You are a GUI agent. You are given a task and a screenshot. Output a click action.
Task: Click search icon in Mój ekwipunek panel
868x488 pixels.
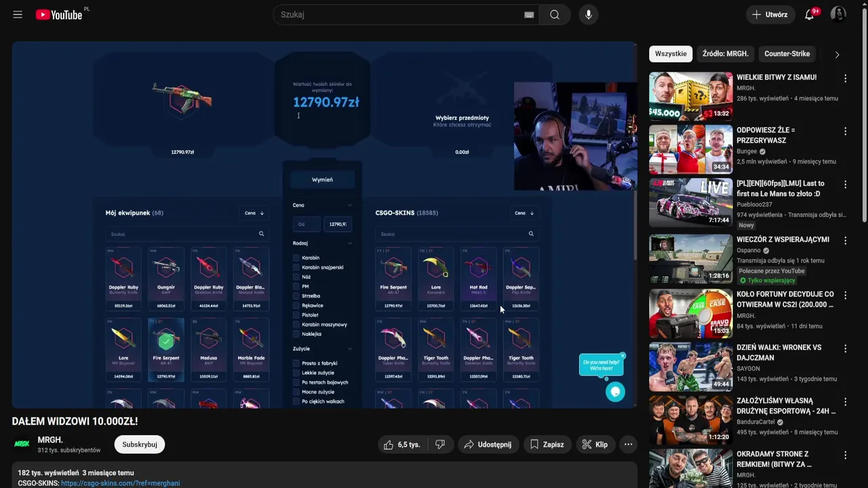tap(261, 234)
